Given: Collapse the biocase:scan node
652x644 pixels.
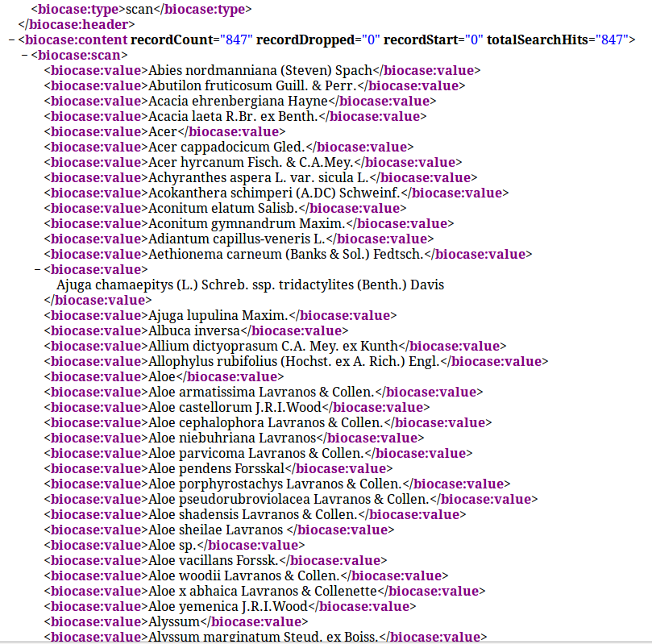Looking at the screenshot, I should click(x=25, y=56).
